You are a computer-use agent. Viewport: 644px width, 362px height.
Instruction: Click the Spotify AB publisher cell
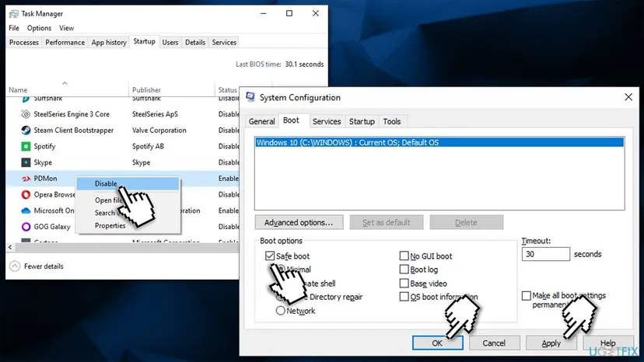[x=148, y=146]
